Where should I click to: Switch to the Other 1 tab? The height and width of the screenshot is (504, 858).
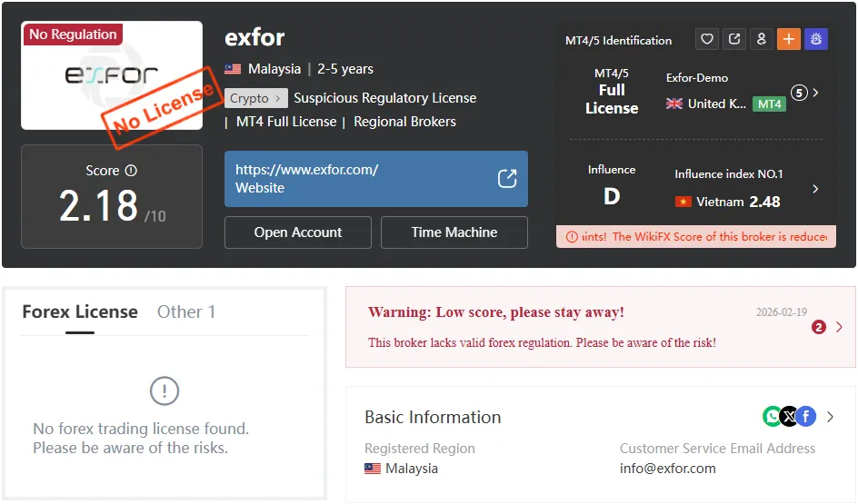point(186,311)
